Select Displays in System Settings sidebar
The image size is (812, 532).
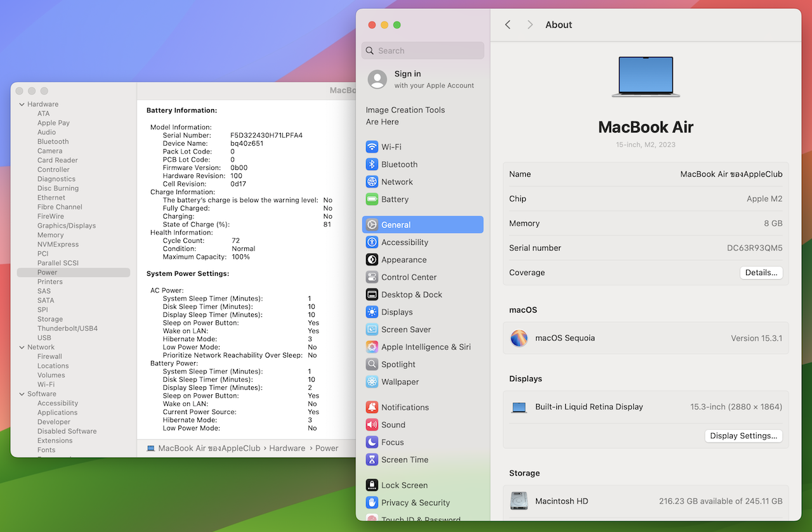pyautogui.click(x=422, y=312)
